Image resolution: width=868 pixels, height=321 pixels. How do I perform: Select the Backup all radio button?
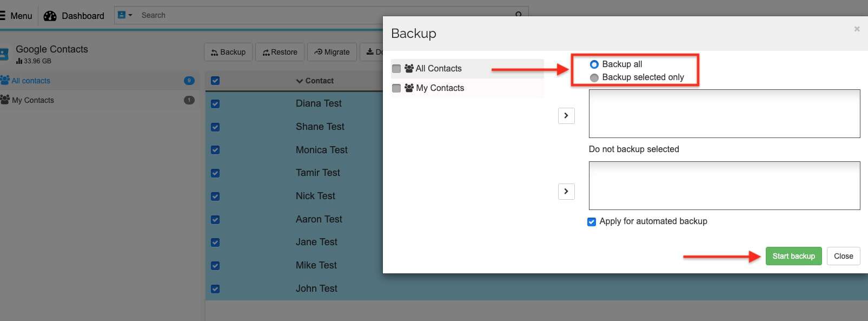coord(594,64)
